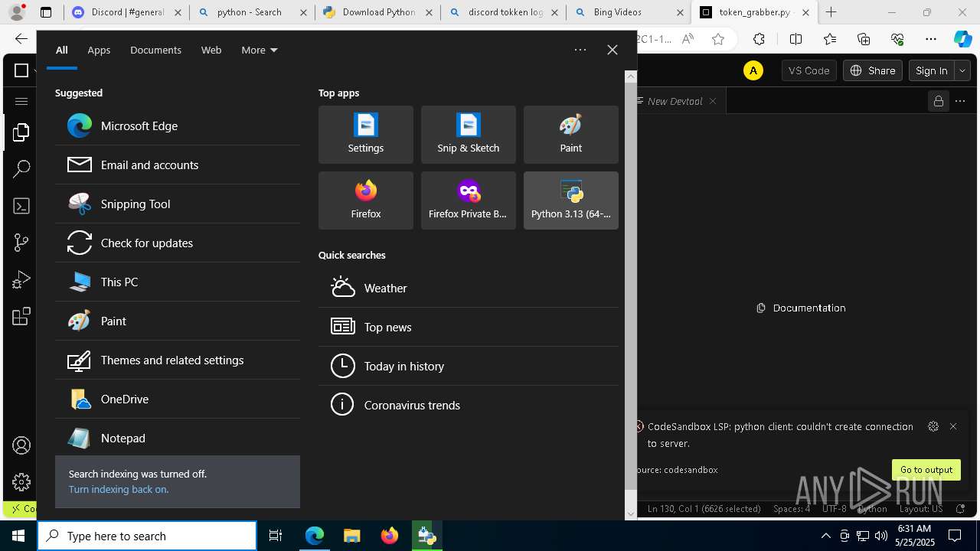
Task: Click Go to output button
Action: [x=926, y=470]
